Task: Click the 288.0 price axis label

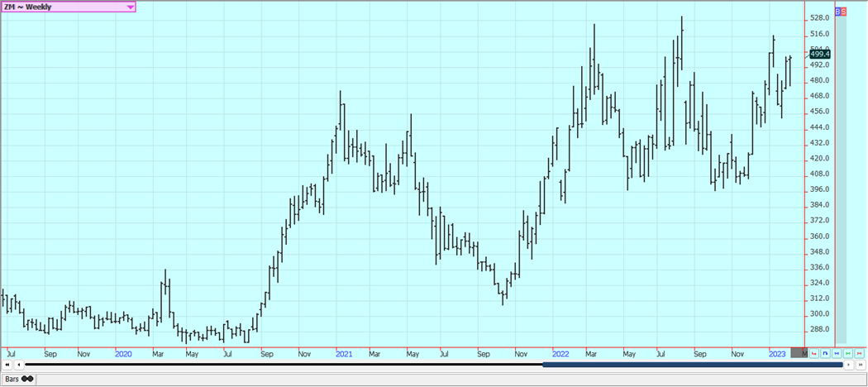Action: (x=819, y=329)
